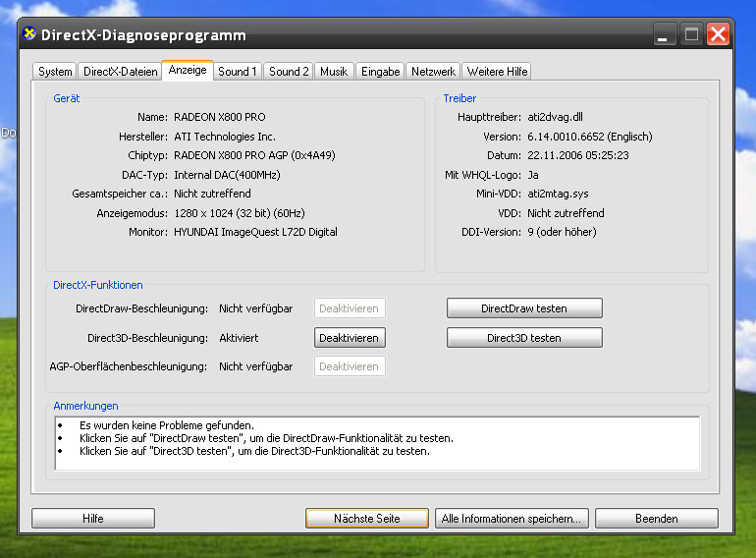Open the Sound 1 tab
The height and width of the screenshot is (558, 756).
tap(238, 72)
